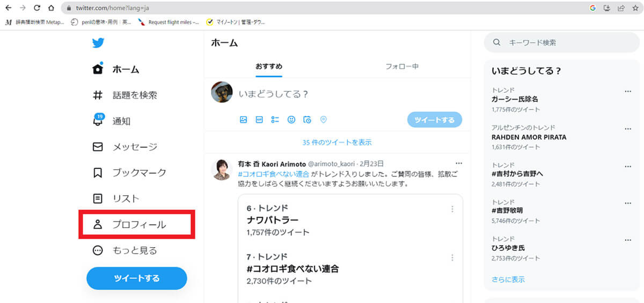Screen dimensions: 644x303
Task: Open the 辞典横断検索 Metap... bookmark
Action: (34, 22)
